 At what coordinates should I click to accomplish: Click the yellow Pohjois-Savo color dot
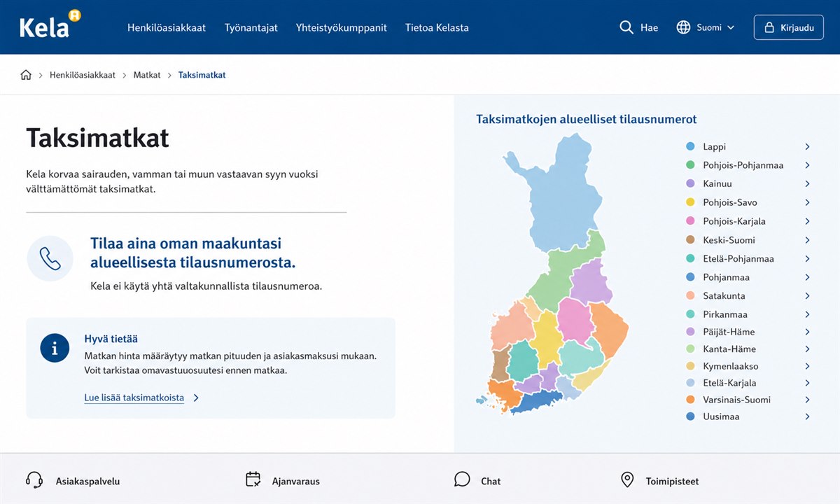(x=690, y=203)
